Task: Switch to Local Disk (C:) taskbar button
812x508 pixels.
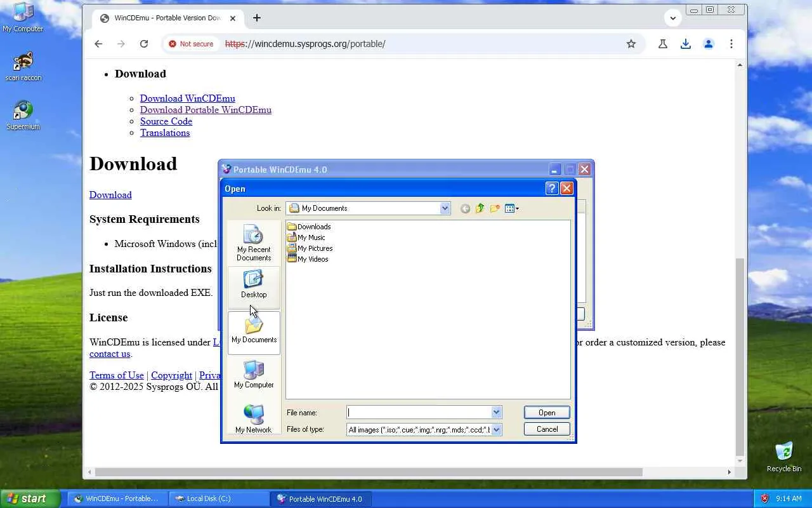Action: [x=219, y=498]
